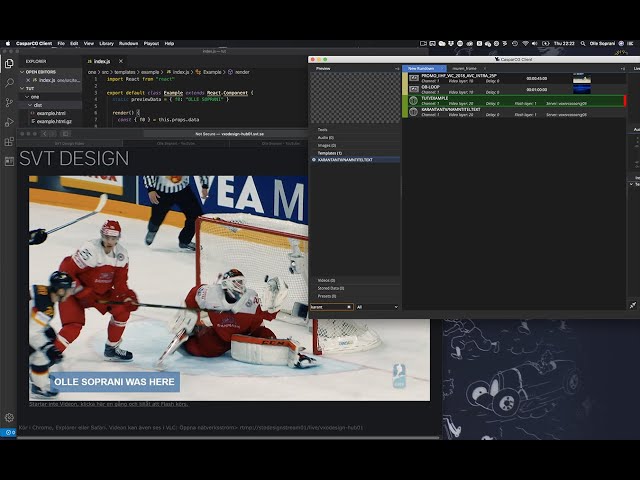The height and width of the screenshot is (480, 640).
Task: Close the index.js editor tab
Action: coord(121,61)
